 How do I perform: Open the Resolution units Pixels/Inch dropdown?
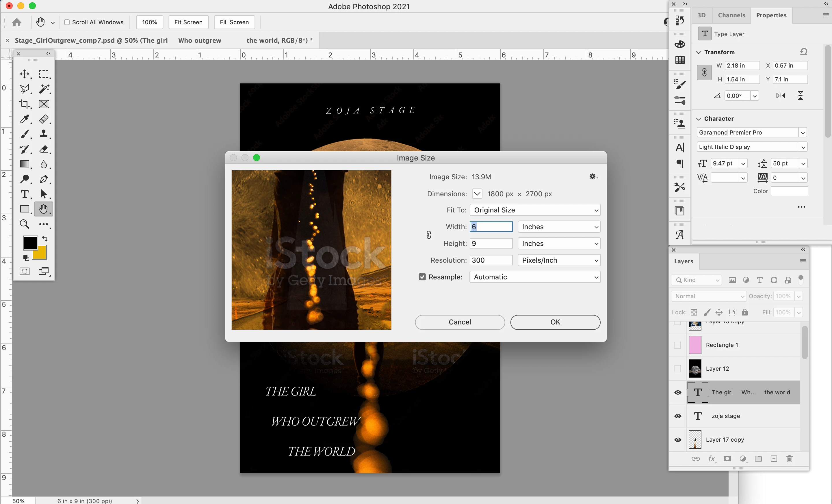pos(559,260)
